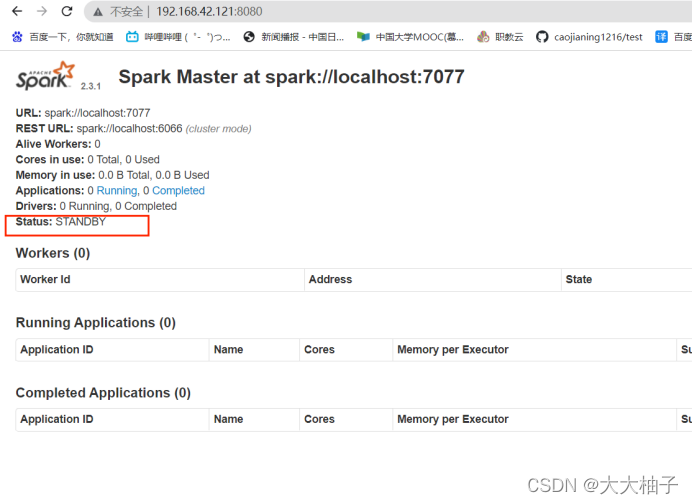
Task: Click the REST URL spark://localhost:6066 value
Action: tap(129, 129)
